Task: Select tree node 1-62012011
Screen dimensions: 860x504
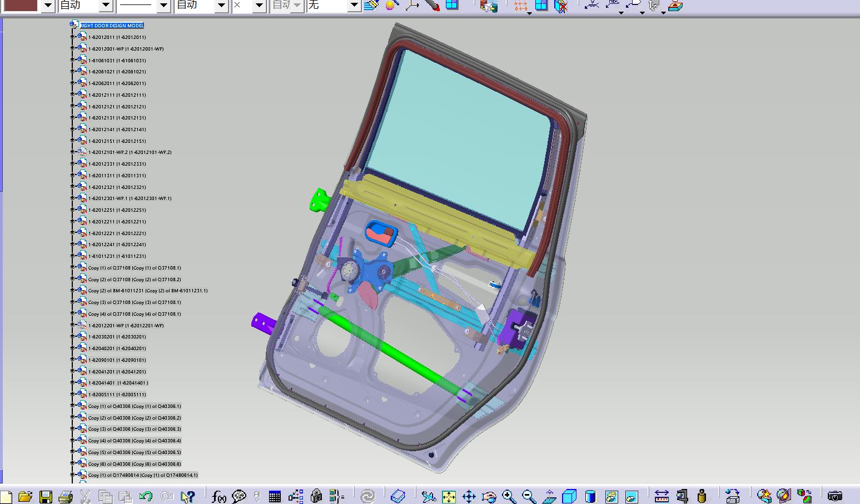Action: tap(117, 37)
